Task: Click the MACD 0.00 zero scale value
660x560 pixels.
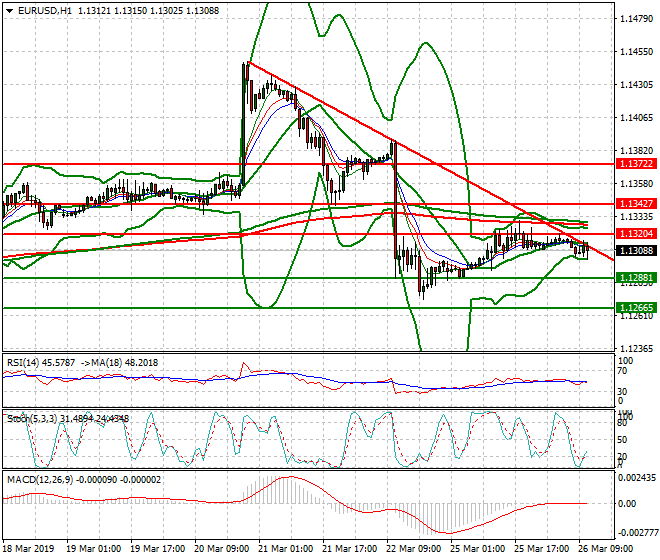Action: tap(627, 504)
